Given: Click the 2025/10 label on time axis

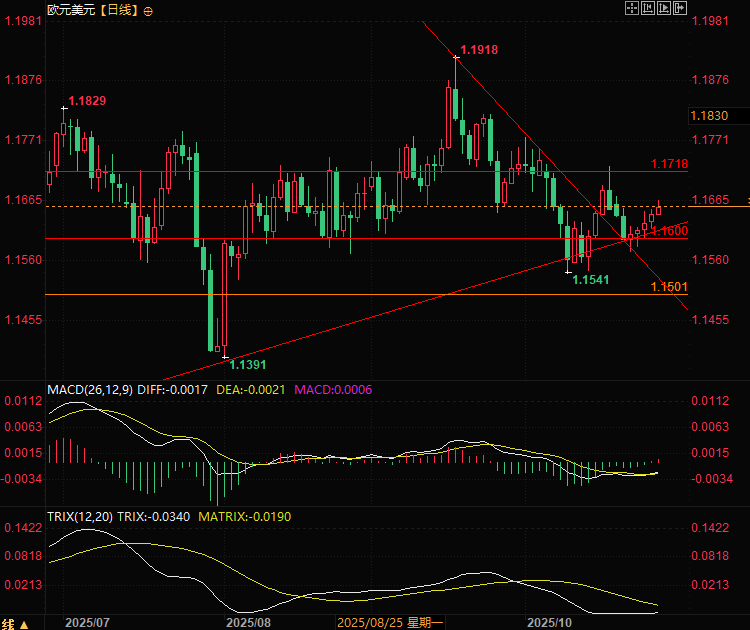Looking at the screenshot, I should click(549, 623).
